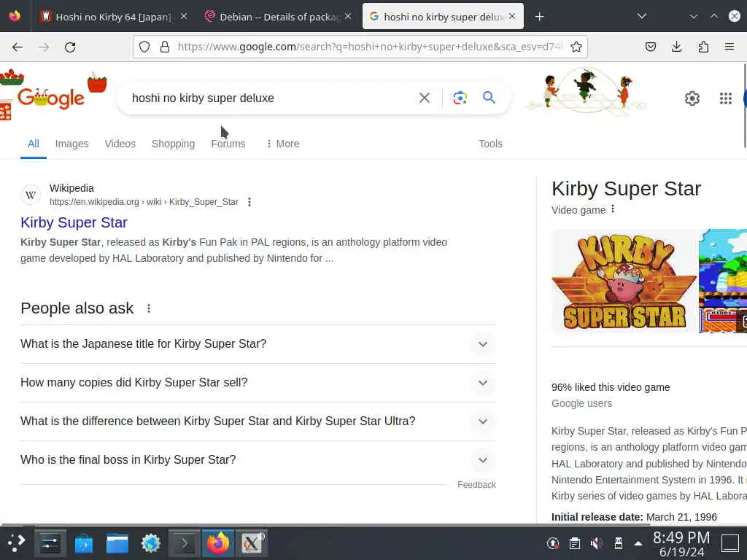Expand the More search filters

pyautogui.click(x=283, y=144)
